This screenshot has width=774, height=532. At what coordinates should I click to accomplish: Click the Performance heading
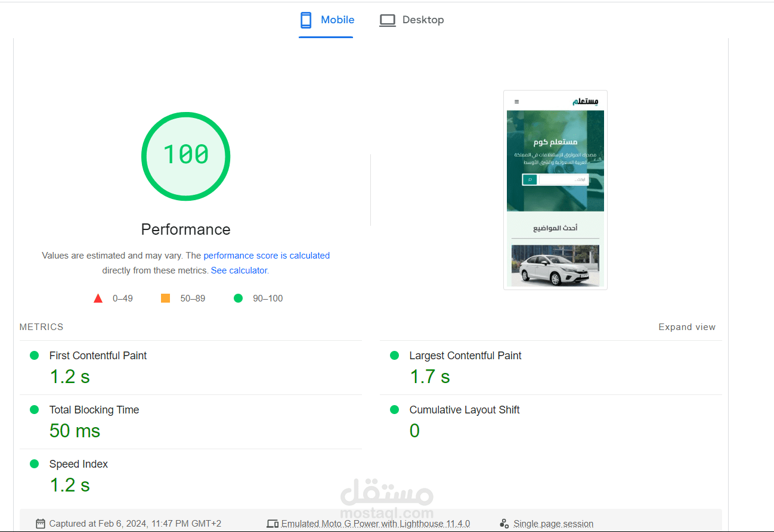185,229
